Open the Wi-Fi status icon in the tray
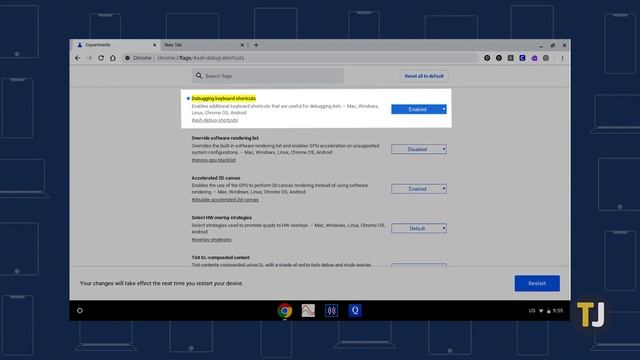The width and height of the screenshot is (640, 360). coord(541,311)
